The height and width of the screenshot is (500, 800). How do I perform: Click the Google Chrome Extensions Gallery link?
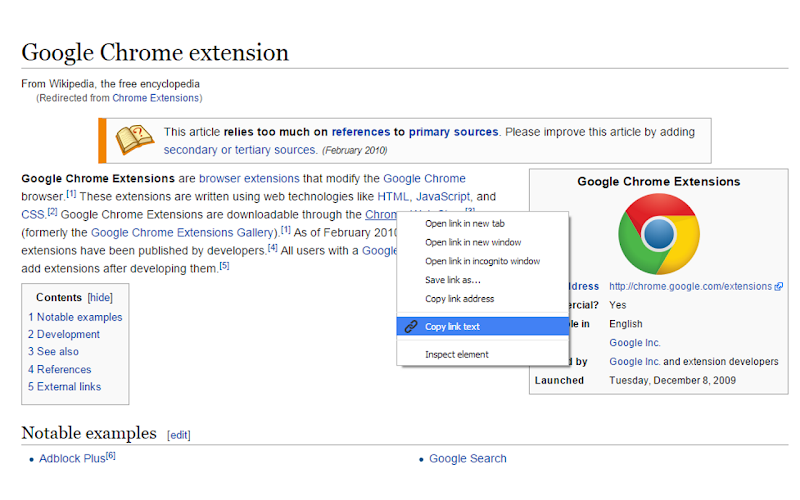tap(182, 233)
